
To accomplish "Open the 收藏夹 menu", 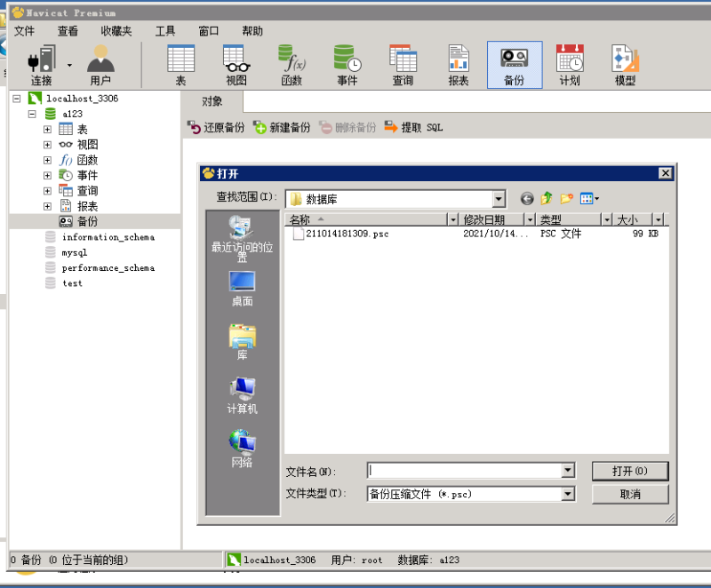I will (x=116, y=31).
